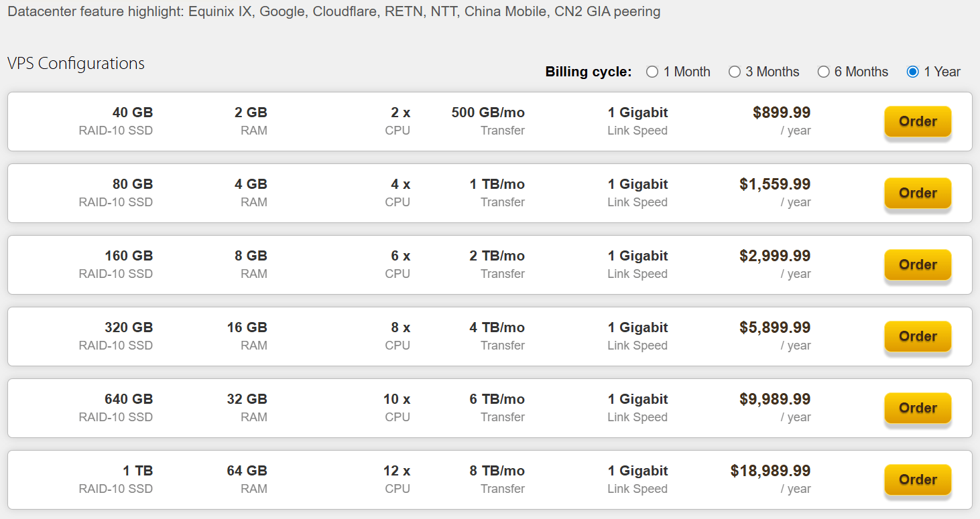980x519 pixels.
Task: Click the $5,899.99 price text
Action: 775,327
